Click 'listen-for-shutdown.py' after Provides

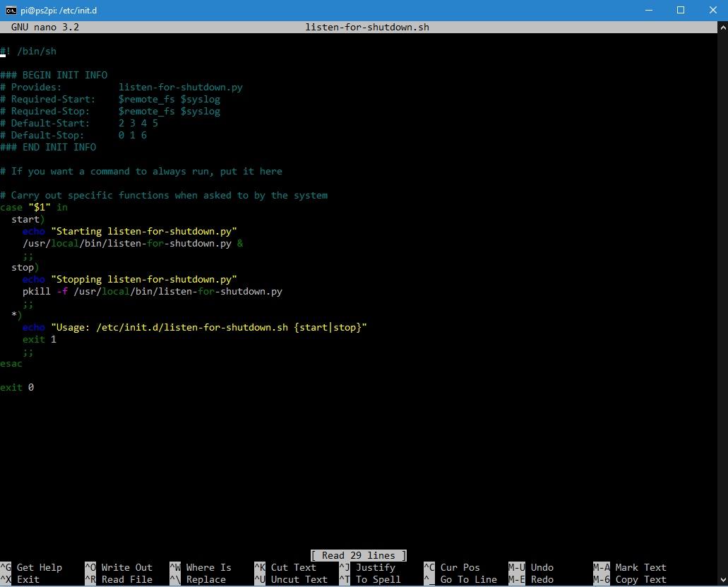pyautogui.click(x=181, y=88)
